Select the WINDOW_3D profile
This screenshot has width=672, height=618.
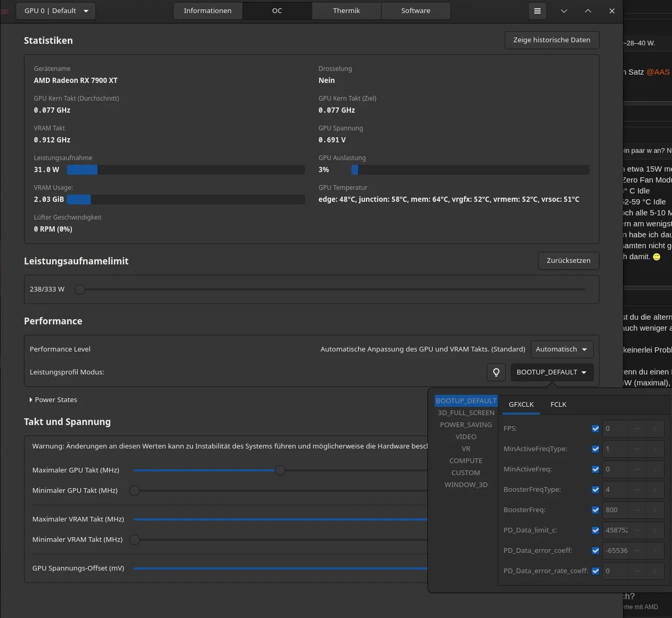[x=466, y=485]
